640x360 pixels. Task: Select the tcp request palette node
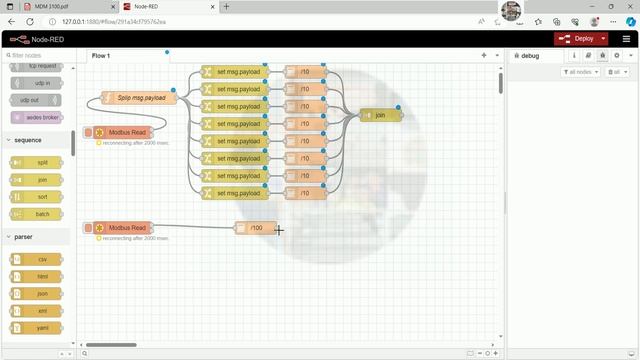pyautogui.click(x=36, y=67)
